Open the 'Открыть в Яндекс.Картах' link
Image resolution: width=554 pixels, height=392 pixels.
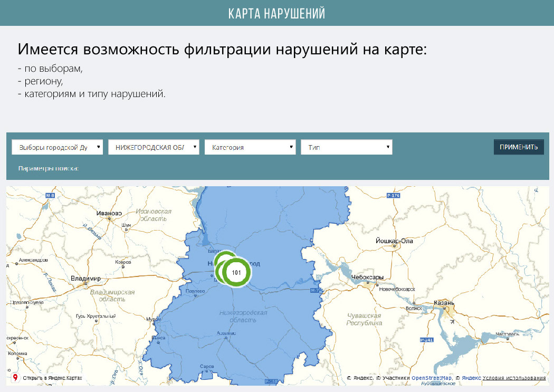point(52,378)
